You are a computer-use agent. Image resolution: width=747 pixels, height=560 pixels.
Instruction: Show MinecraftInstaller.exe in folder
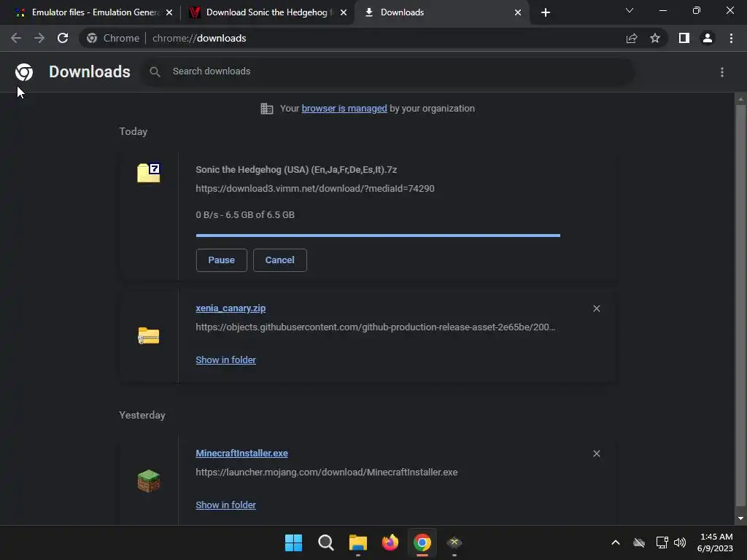tap(226, 505)
